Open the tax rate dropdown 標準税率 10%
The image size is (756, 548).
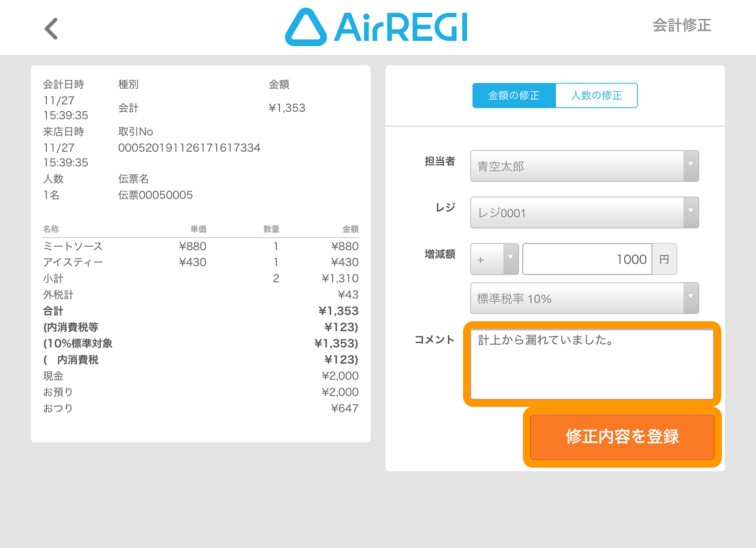point(584,298)
